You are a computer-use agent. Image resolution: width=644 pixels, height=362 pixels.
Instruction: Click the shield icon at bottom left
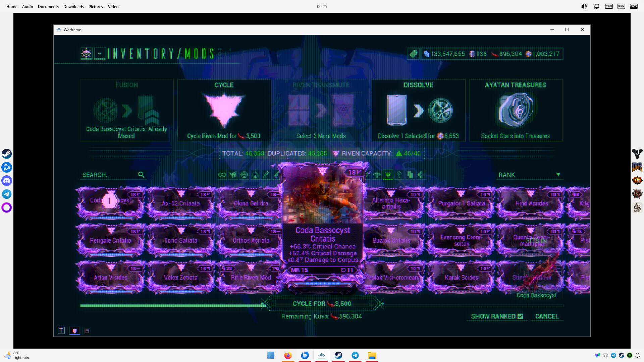coord(74,331)
